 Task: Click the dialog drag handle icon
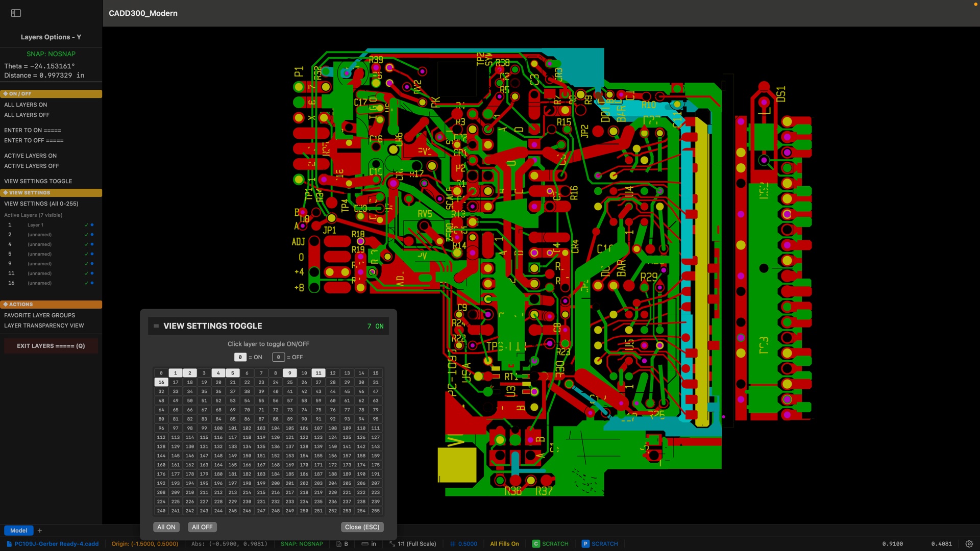click(x=156, y=326)
